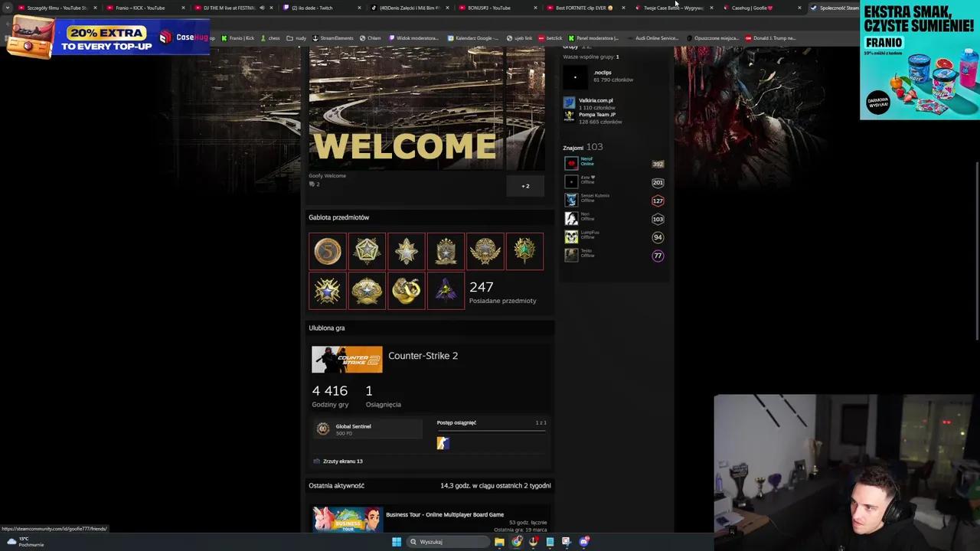Expand the +2 showcase expander
Image resolution: width=980 pixels, height=551 pixels.
[x=525, y=186]
